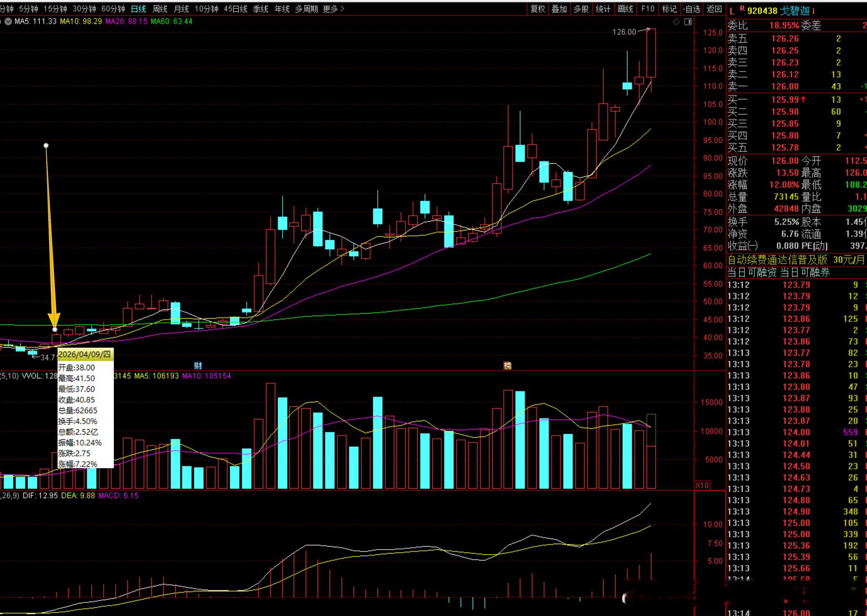
Task: Switch to the 15分钟 chart period
Action: (x=55, y=9)
